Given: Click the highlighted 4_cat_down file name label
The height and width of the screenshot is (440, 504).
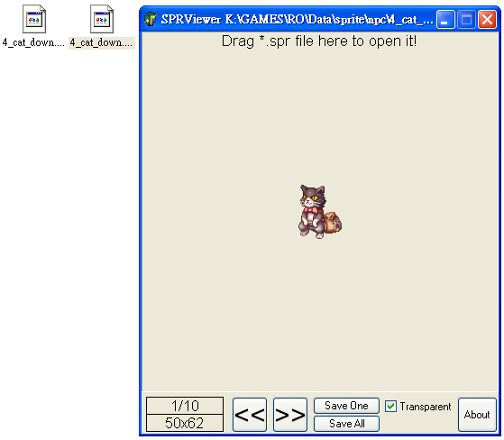Looking at the screenshot, I should [102, 42].
